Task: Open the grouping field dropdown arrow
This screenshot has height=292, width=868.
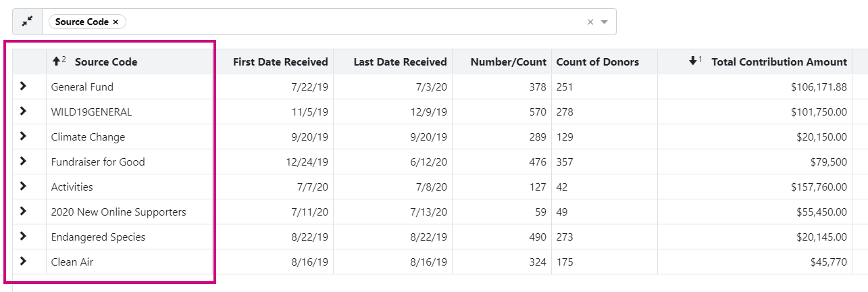Action: 605,22
